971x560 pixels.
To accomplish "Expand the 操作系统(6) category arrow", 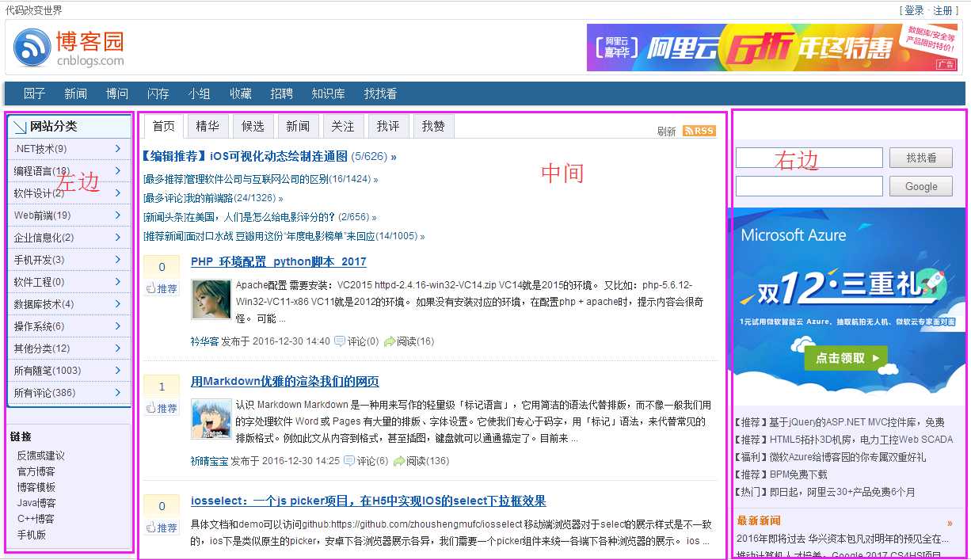I will 117,326.
